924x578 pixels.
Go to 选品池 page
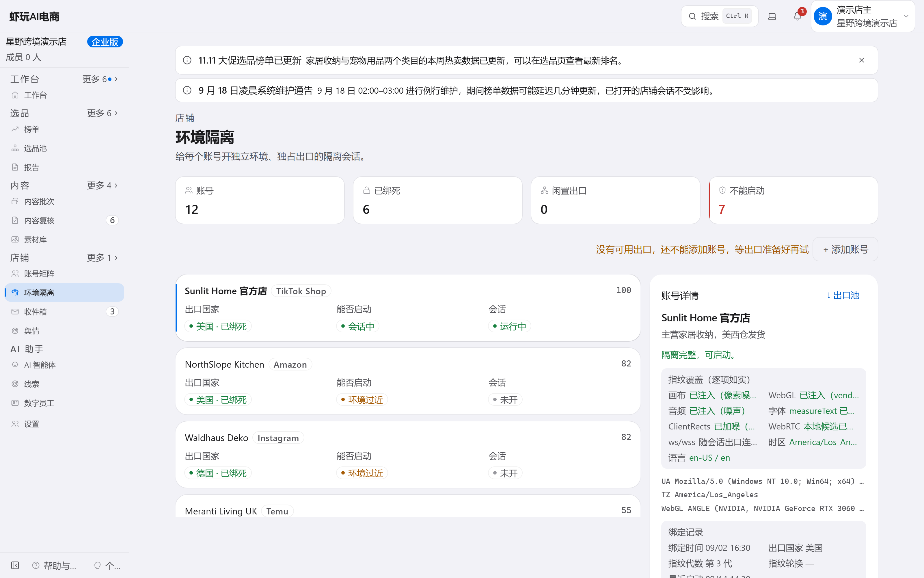point(64,148)
